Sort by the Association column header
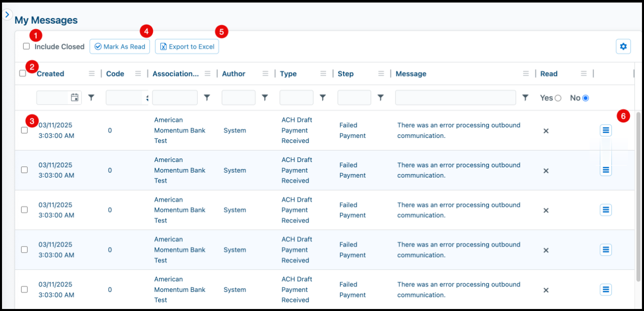Image resolution: width=644 pixels, height=311 pixels. pyautogui.click(x=176, y=73)
